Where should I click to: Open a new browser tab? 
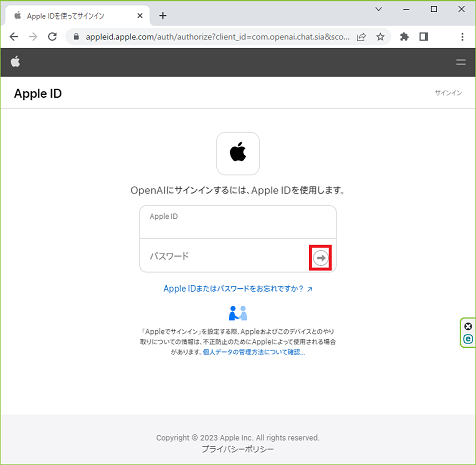pos(163,16)
